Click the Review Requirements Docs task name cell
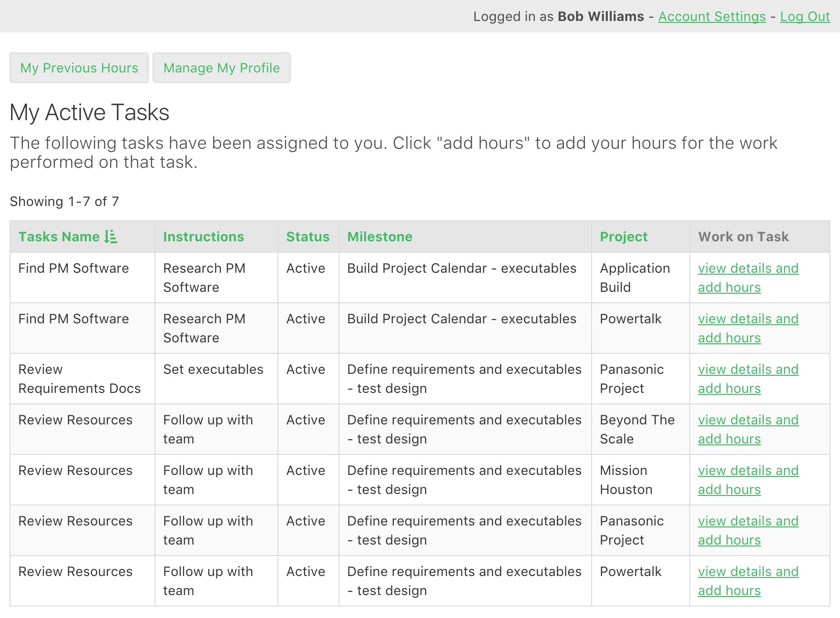The image size is (840, 618). pyautogui.click(x=79, y=379)
